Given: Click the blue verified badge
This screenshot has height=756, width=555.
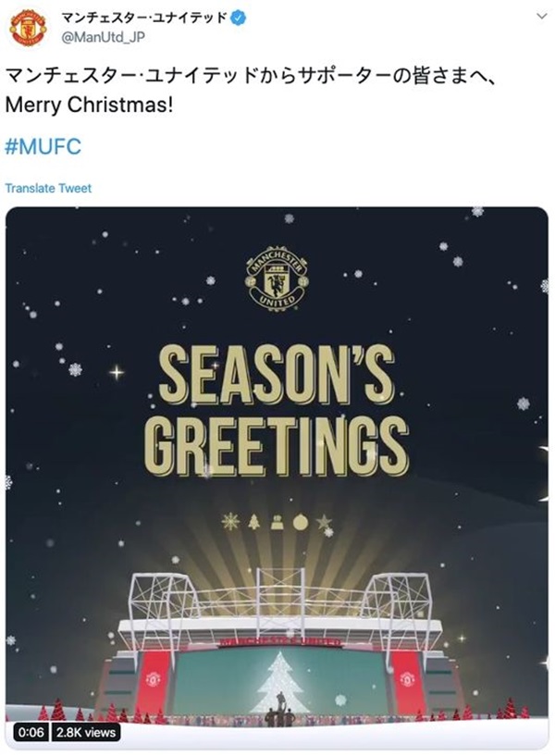Looking at the screenshot, I should click(x=239, y=19).
